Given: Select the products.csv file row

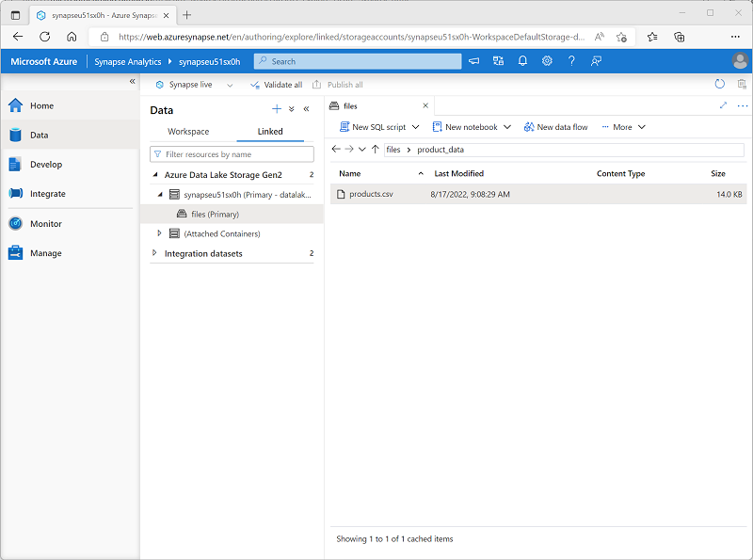Looking at the screenshot, I should pos(538,194).
